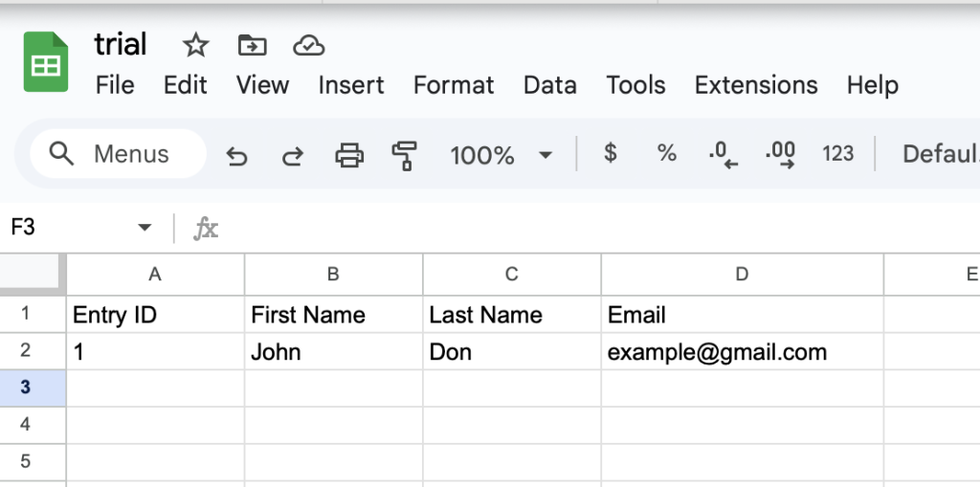Open the Extensions menu

[x=755, y=85]
